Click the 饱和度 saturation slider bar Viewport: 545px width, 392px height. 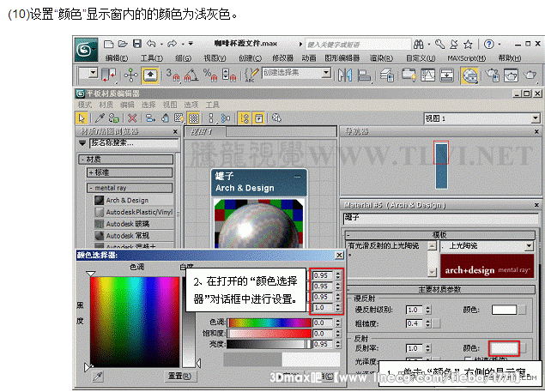pyautogui.click(x=269, y=334)
